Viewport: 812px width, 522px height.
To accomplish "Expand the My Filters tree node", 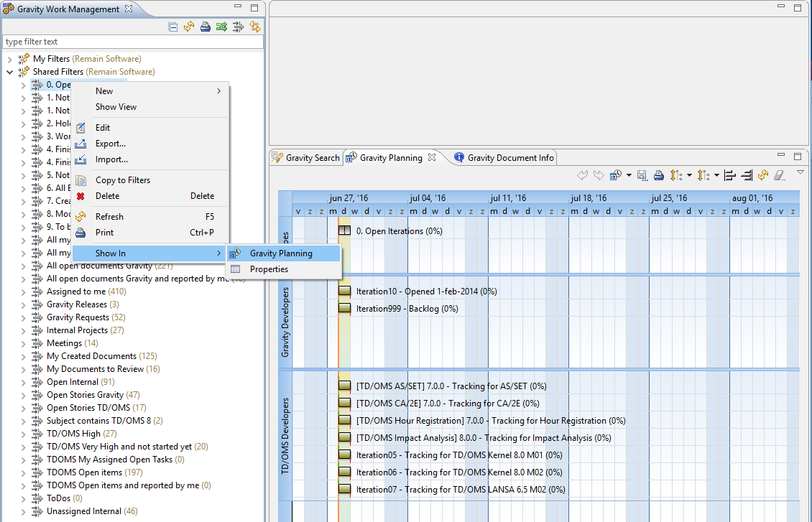I will pyautogui.click(x=10, y=59).
